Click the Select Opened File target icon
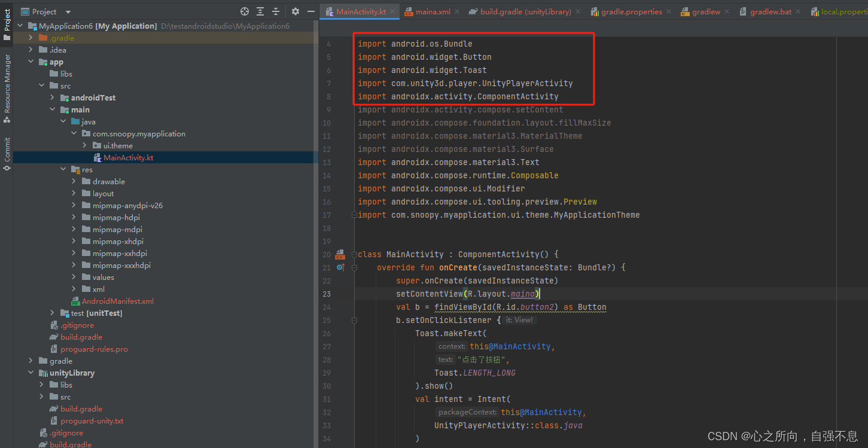Viewport: 868px width, 448px height. (x=244, y=11)
